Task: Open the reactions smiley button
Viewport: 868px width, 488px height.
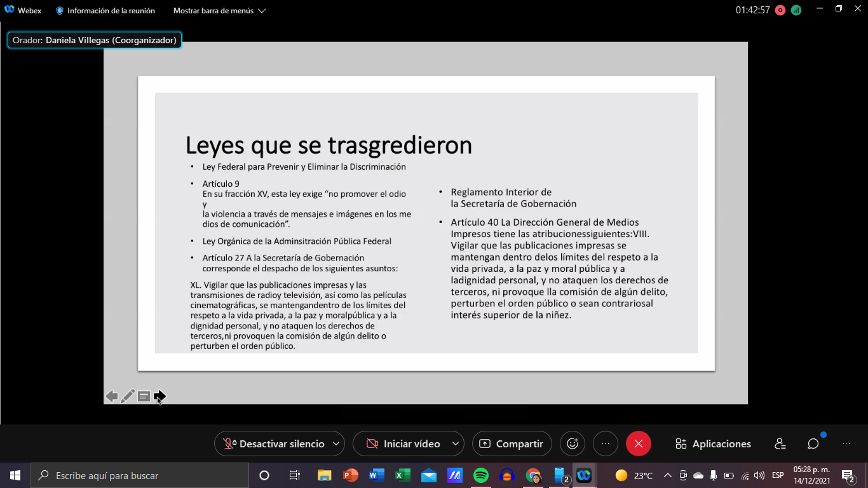Action: point(573,444)
